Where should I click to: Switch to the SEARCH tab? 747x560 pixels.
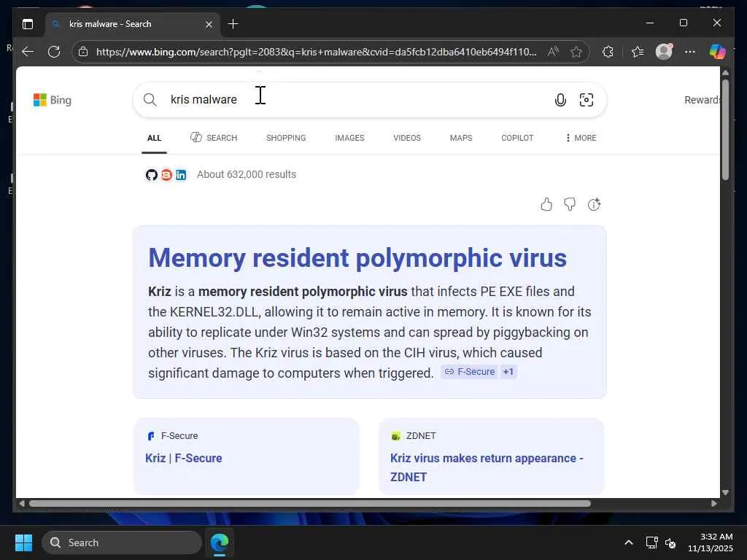coord(214,138)
